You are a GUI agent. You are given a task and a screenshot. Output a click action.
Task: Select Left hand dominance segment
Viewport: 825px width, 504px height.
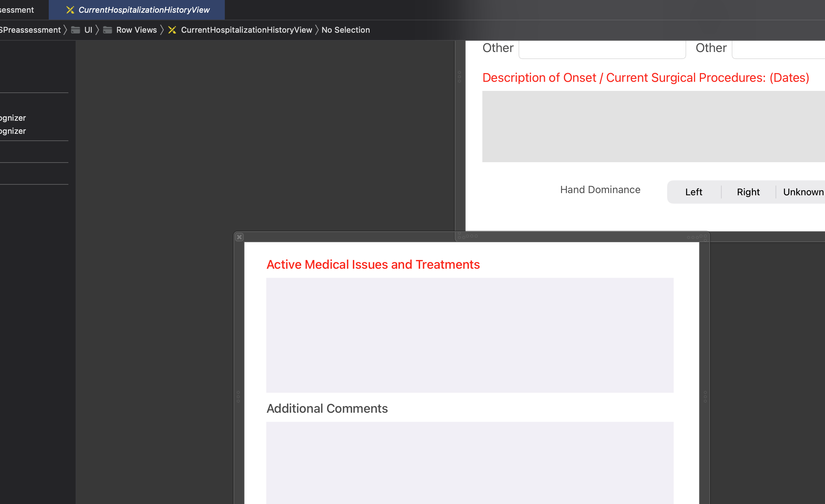(694, 192)
